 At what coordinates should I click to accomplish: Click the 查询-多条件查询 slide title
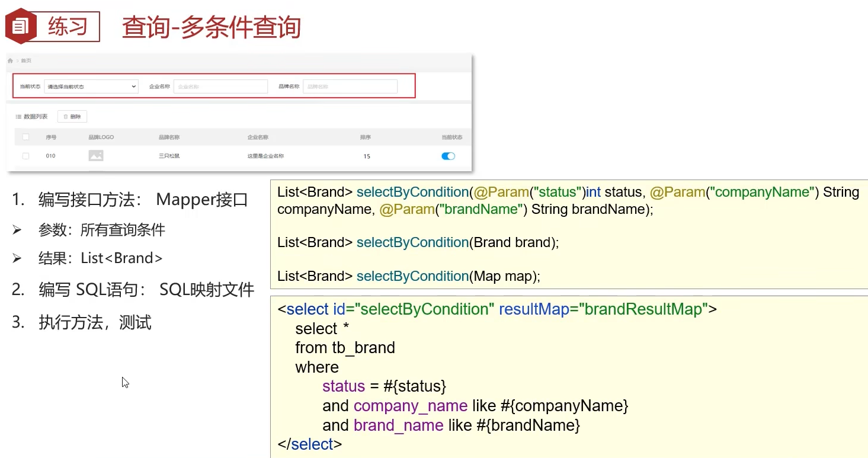pyautogui.click(x=212, y=27)
